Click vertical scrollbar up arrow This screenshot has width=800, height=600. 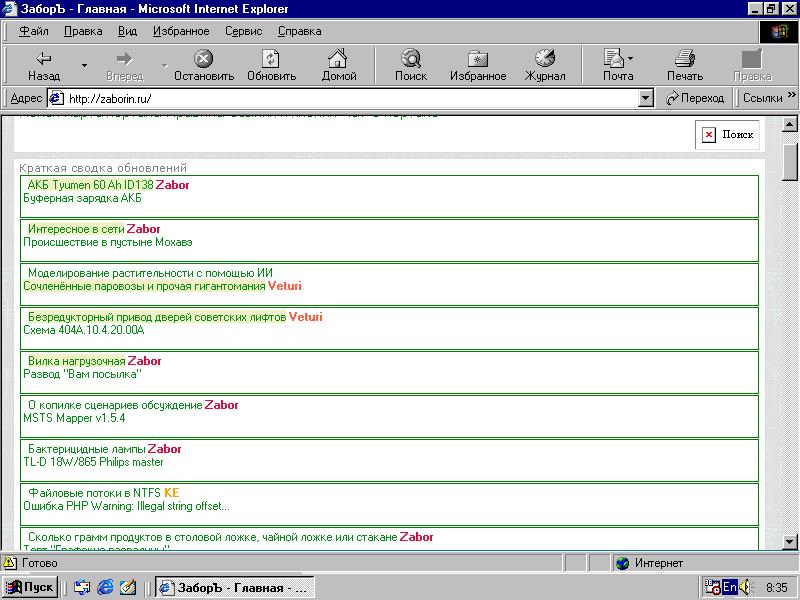(x=789, y=124)
